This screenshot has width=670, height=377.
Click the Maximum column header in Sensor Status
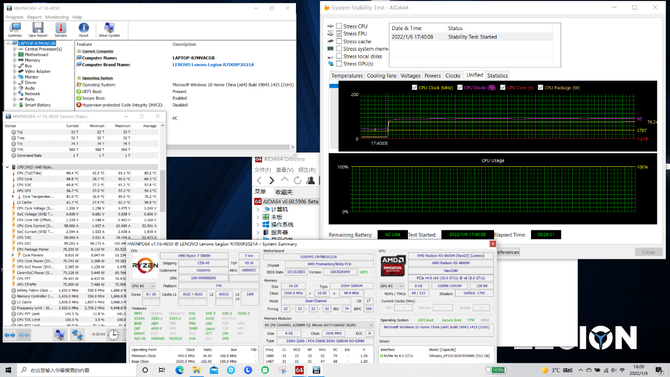[x=122, y=126]
